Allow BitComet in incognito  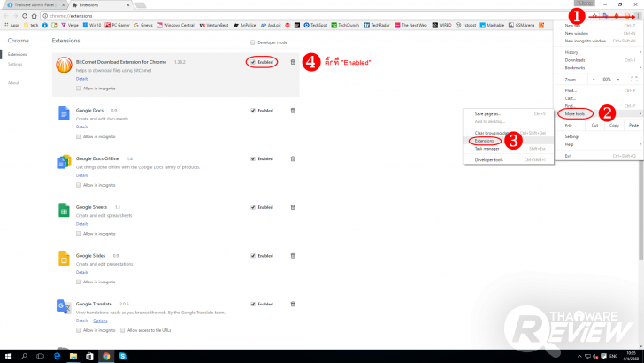pyautogui.click(x=78, y=89)
